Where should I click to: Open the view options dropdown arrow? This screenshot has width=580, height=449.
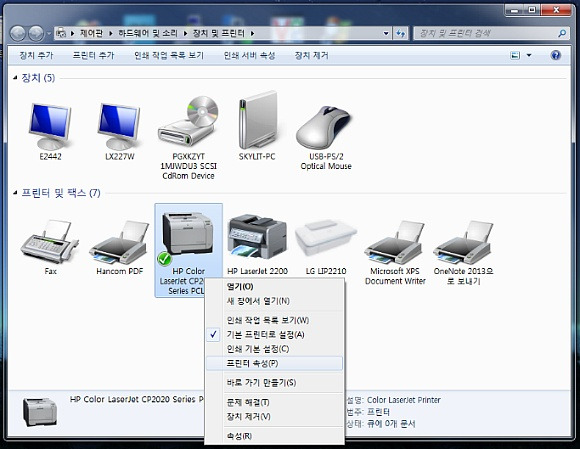(529, 55)
